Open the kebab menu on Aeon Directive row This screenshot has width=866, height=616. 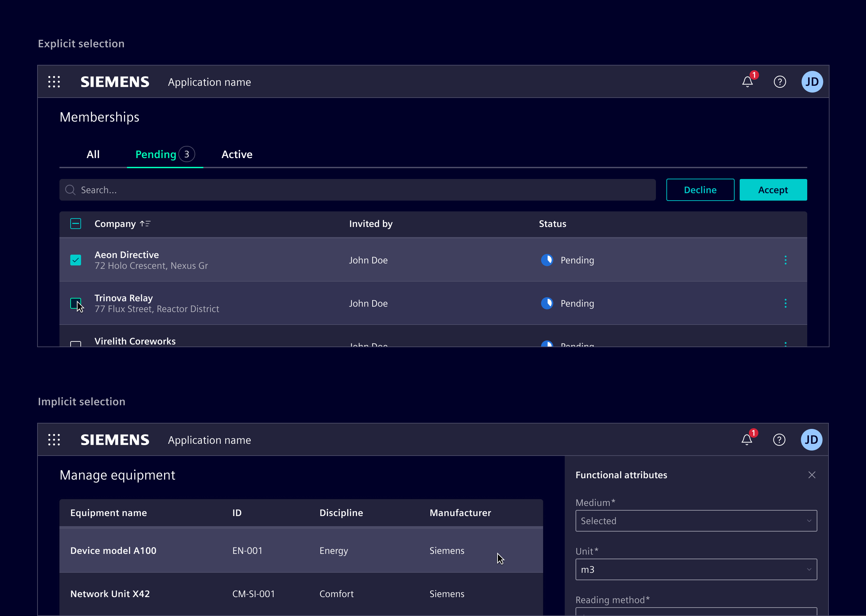tap(786, 260)
